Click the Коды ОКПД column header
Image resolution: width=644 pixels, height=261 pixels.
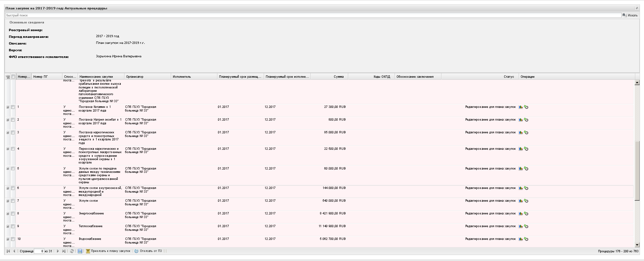[371, 77]
